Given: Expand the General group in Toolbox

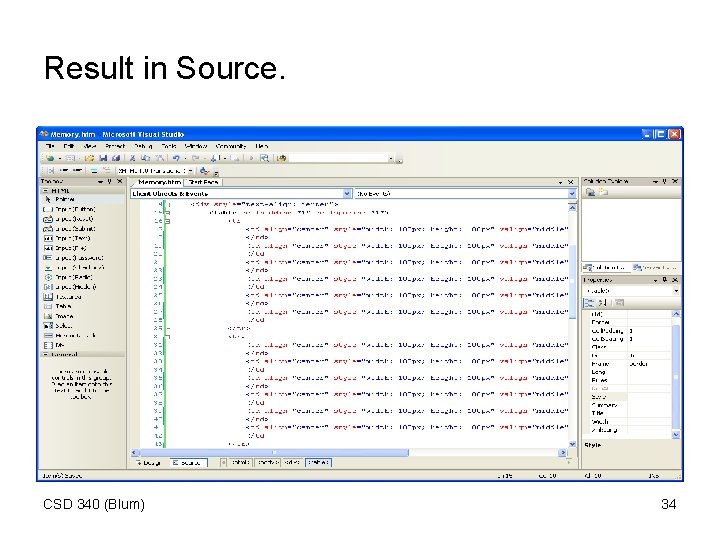Looking at the screenshot, I should click(45, 354).
